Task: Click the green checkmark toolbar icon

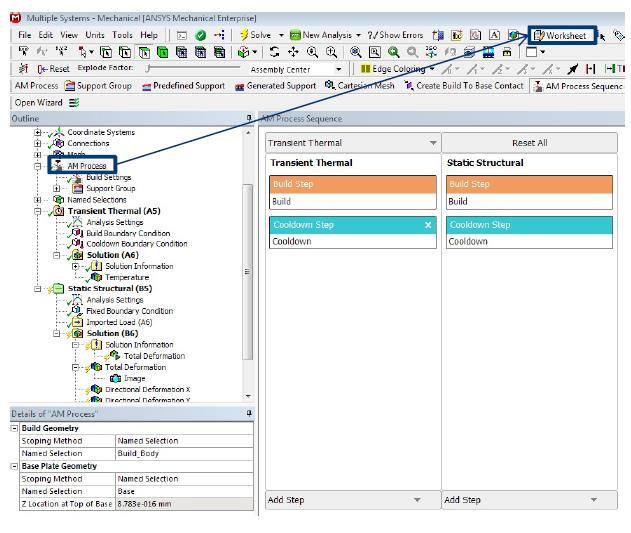Action: point(200,35)
